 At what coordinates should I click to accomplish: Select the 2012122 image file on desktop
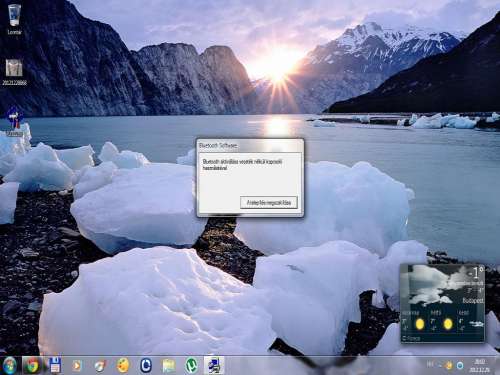tap(14, 72)
